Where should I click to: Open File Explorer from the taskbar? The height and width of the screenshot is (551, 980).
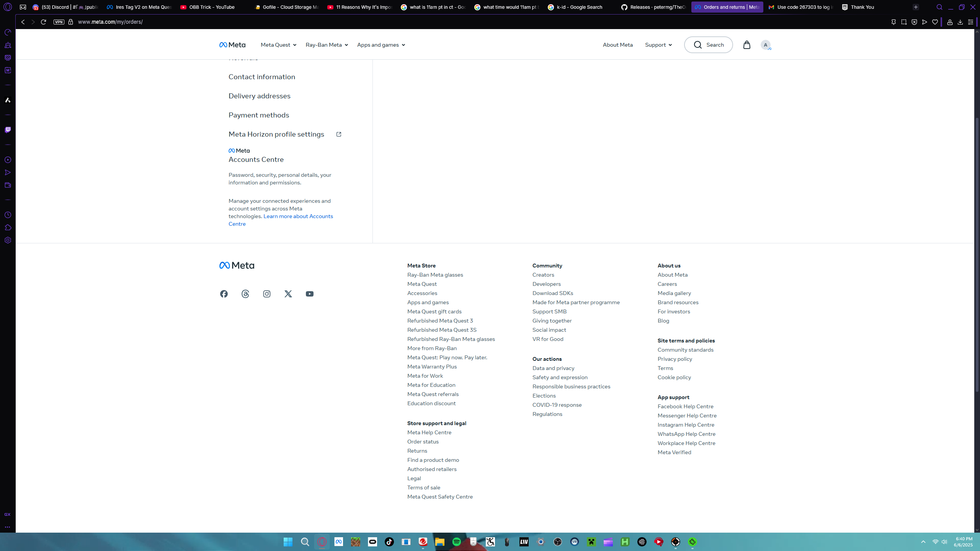(x=439, y=542)
